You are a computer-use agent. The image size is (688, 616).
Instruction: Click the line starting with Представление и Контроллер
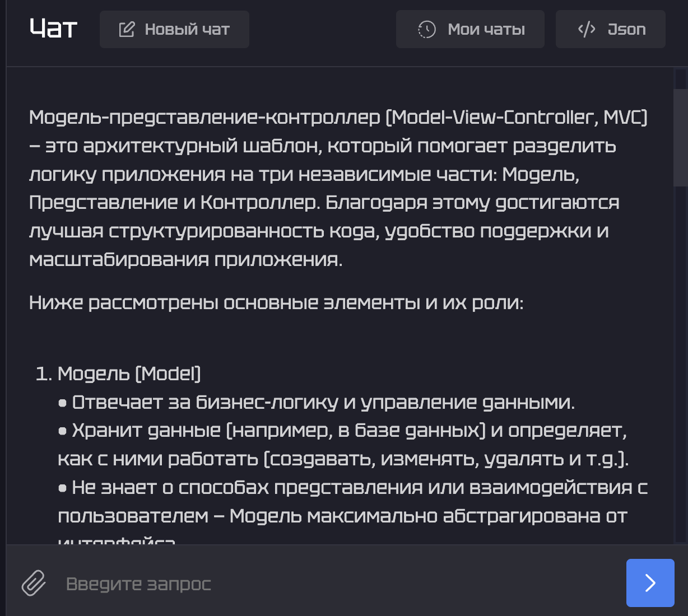click(x=324, y=202)
